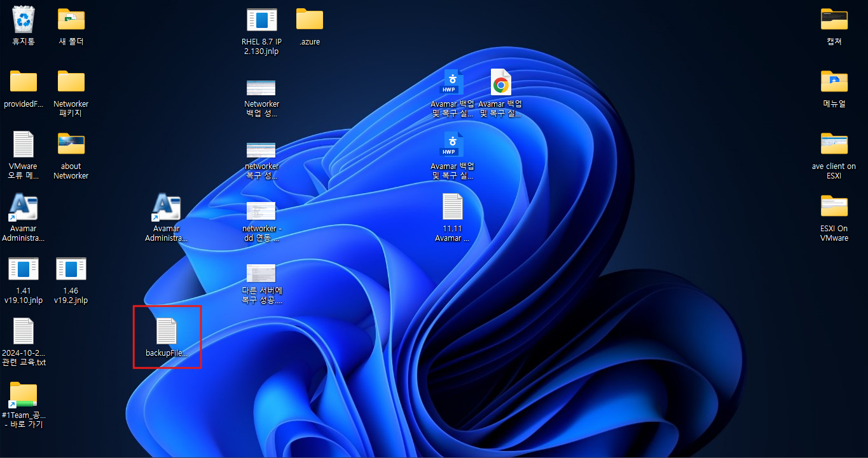Select the 11.11 Avamar ... text file
This screenshot has height=458, width=868.
tap(453, 217)
